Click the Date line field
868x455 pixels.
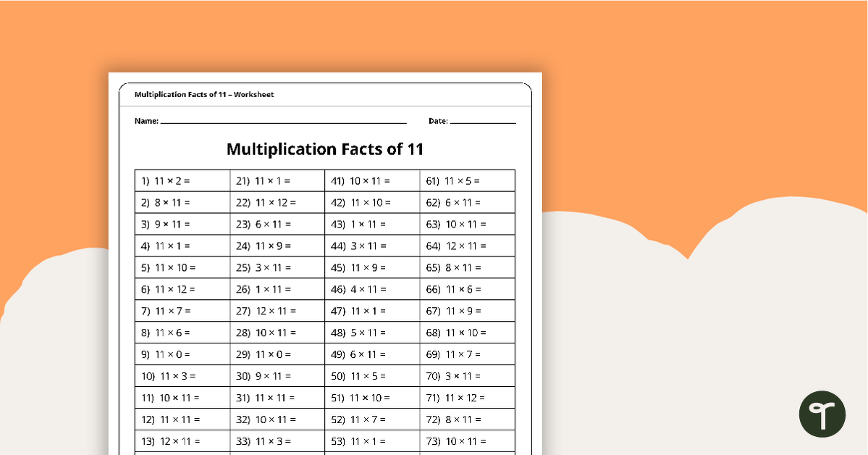click(x=483, y=122)
